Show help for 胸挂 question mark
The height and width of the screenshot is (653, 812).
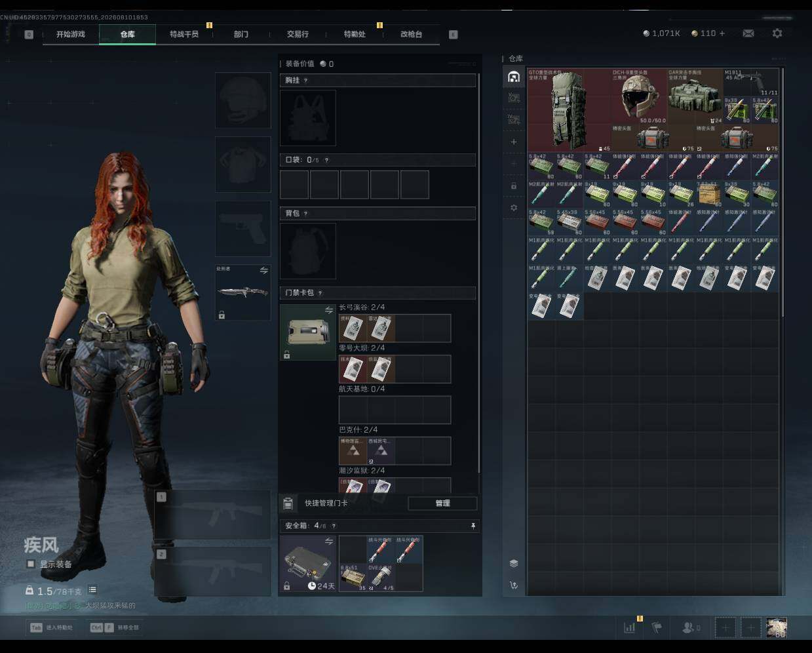[305, 80]
